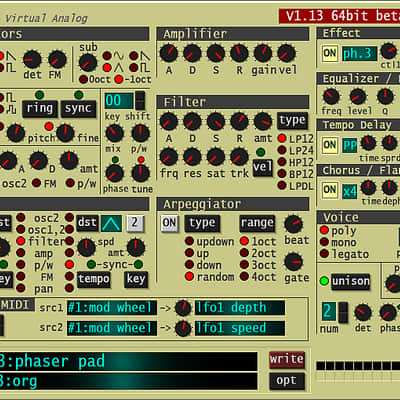Viewport: 400px width, 400px height.
Task: Click the LFO tempo button
Action: pyautogui.click(x=94, y=279)
